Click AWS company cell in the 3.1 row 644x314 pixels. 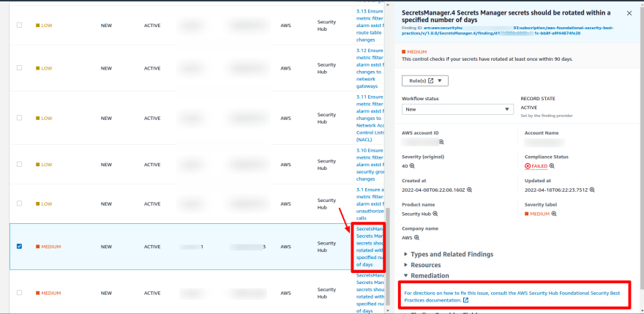(285, 204)
